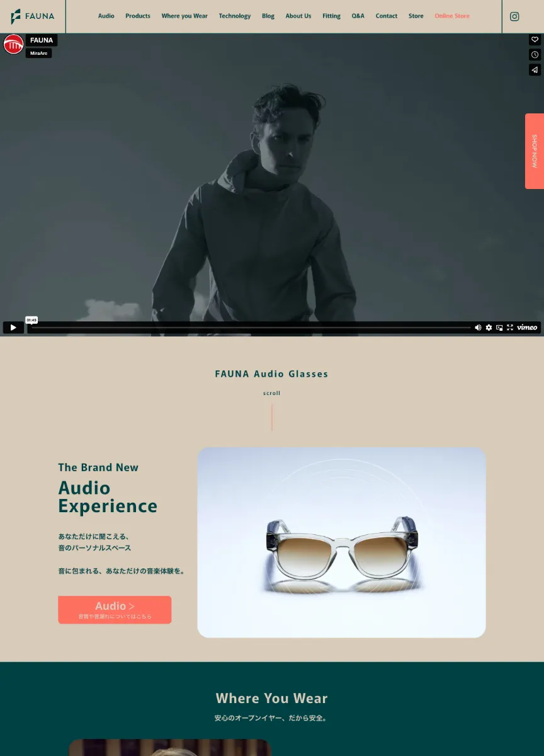Mute the video volume

tap(478, 328)
